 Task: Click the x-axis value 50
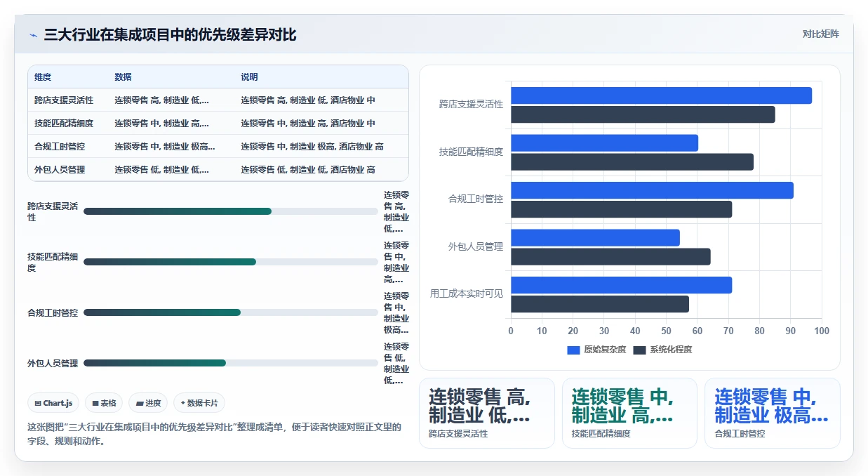[x=666, y=331]
